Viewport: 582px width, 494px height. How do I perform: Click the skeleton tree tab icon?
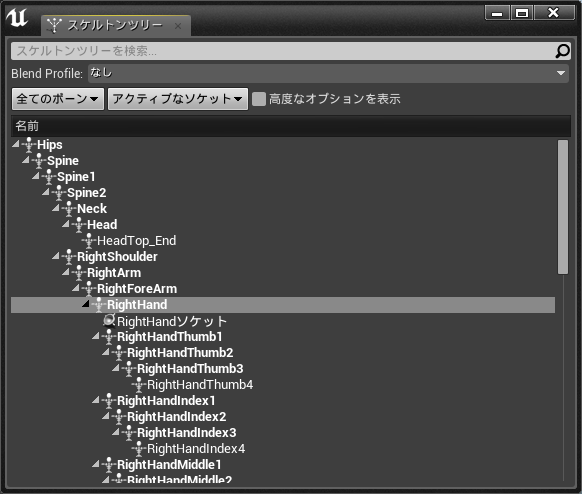click(54, 25)
